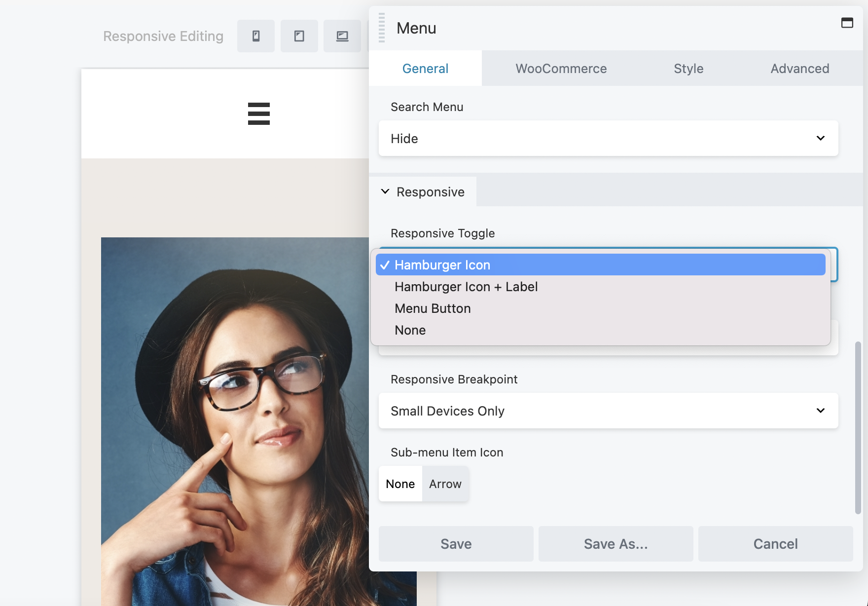Switch to tablet preview mode

click(299, 36)
